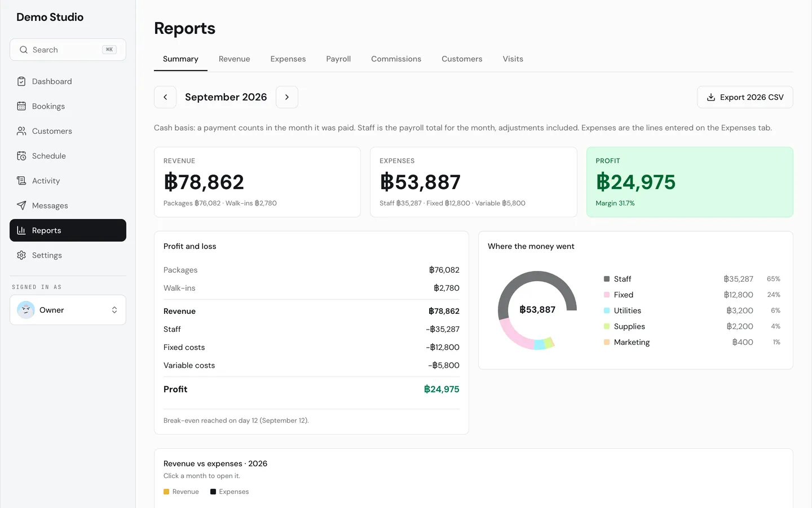Click the Customers people icon in sidebar
Viewport: 812px width, 508px height.
[x=21, y=131]
